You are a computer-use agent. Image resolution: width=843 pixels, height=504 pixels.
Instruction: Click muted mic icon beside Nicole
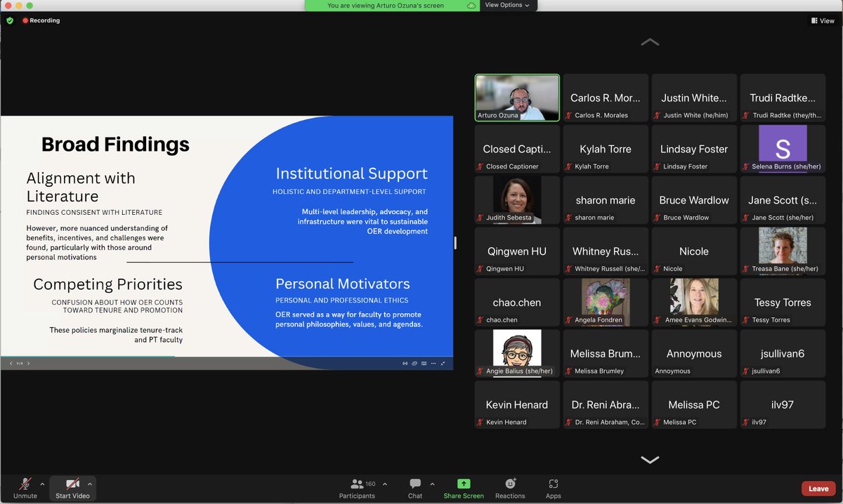point(658,269)
